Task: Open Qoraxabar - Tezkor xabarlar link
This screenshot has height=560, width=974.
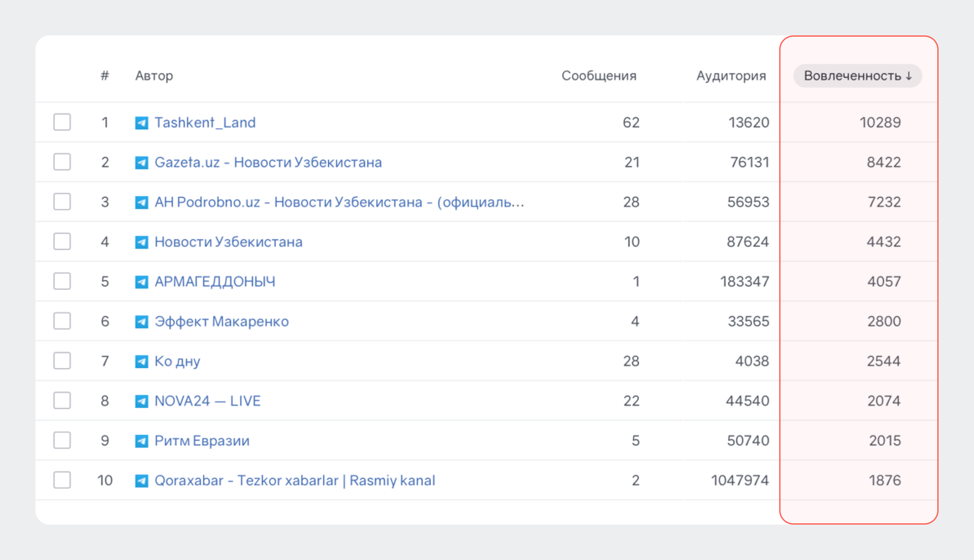Action: (x=295, y=480)
